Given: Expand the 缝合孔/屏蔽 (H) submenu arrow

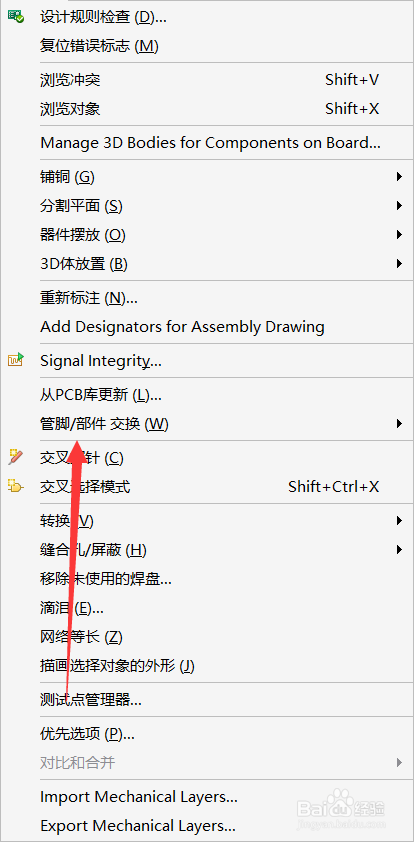Looking at the screenshot, I should 399,549.
